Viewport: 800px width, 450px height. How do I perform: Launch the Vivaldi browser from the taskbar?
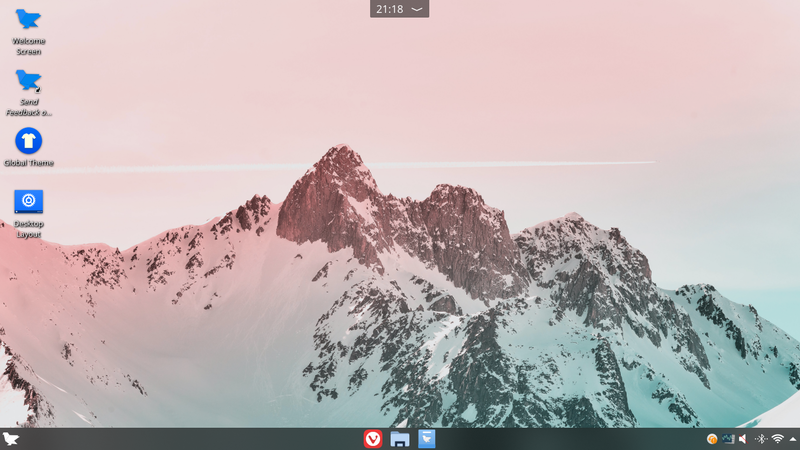373,439
